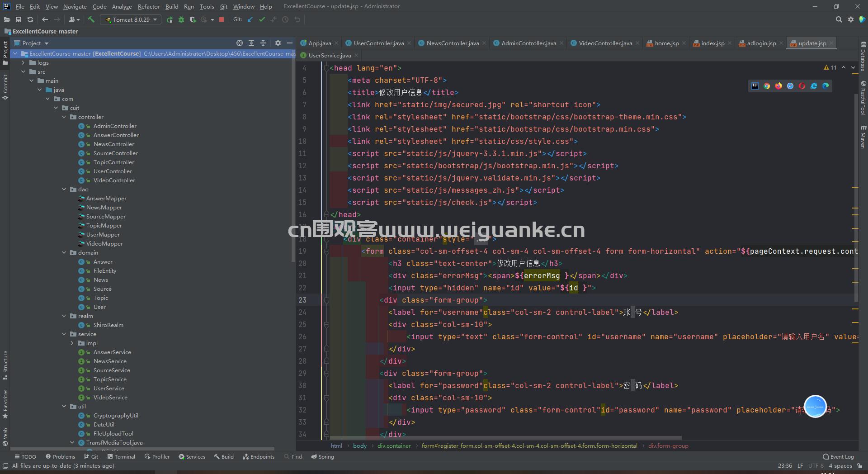This screenshot has width=868, height=474.
Task: Preview update.jsp in Firefox
Action: coord(778,86)
